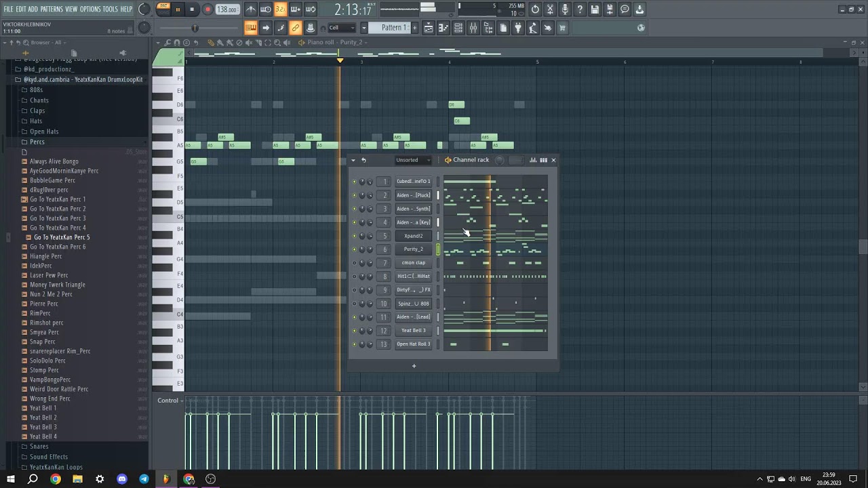Mute the Xpand!2 channel LED
The height and width of the screenshot is (488, 868).
(354, 236)
